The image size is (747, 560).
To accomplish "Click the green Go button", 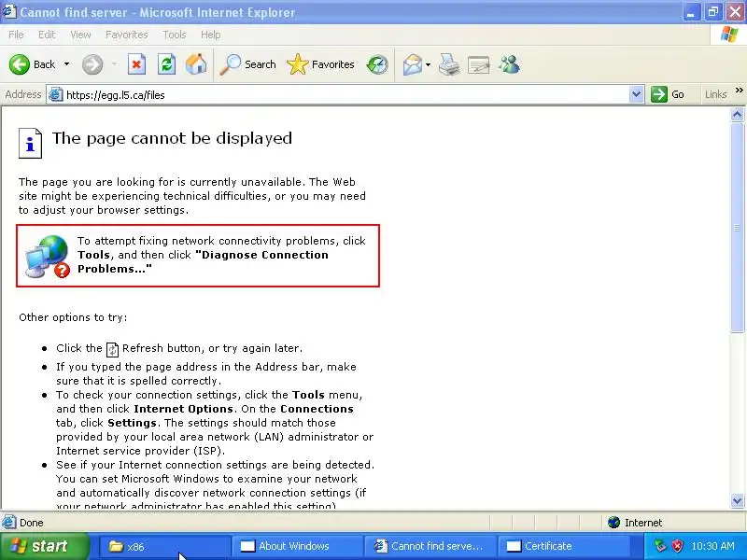I will pyautogui.click(x=668, y=95).
